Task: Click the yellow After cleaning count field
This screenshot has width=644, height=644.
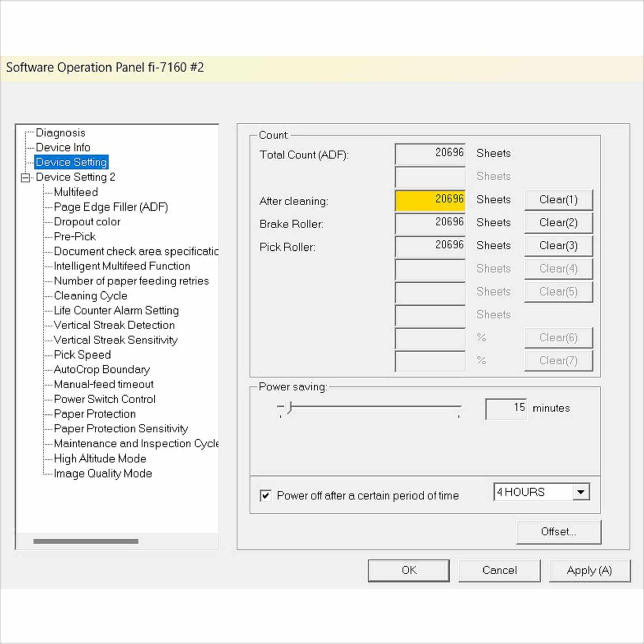Action: pos(430,200)
